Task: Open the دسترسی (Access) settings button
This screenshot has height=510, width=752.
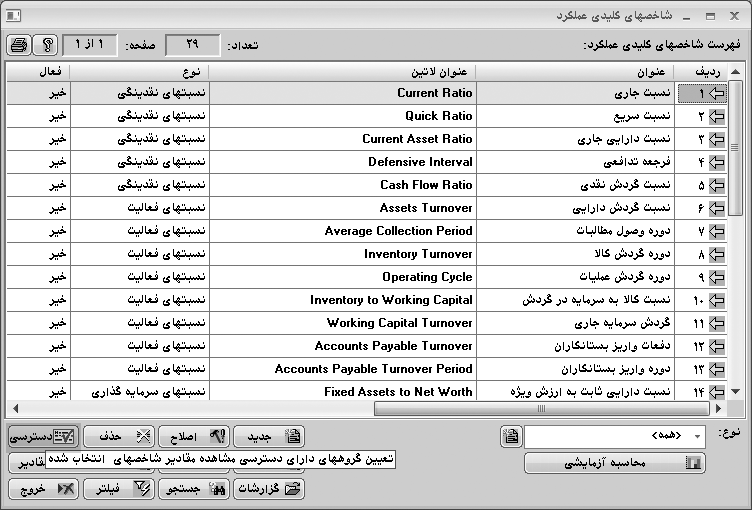Action: pyautogui.click(x=43, y=437)
